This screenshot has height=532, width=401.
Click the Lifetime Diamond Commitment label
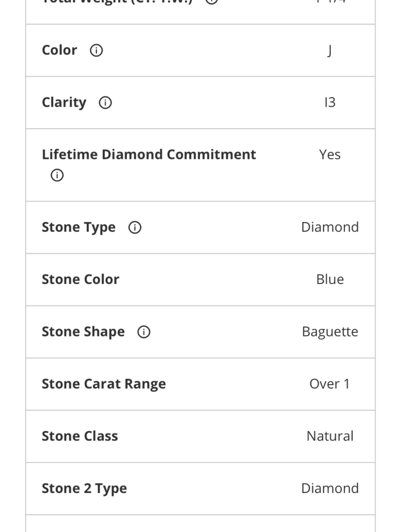click(149, 155)
